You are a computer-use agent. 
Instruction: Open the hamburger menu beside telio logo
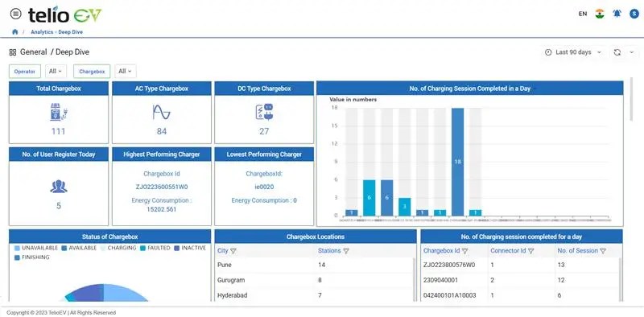15,14
